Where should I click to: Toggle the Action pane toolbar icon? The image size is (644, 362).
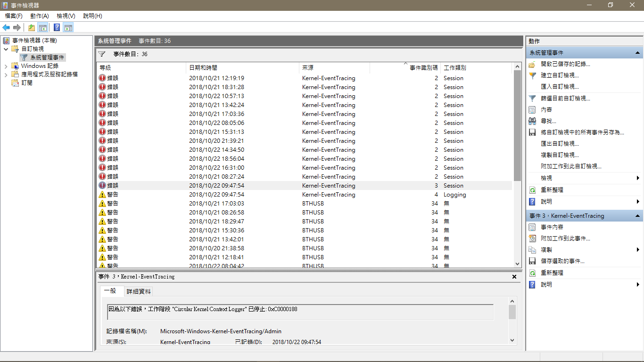(x=68, y=27)
